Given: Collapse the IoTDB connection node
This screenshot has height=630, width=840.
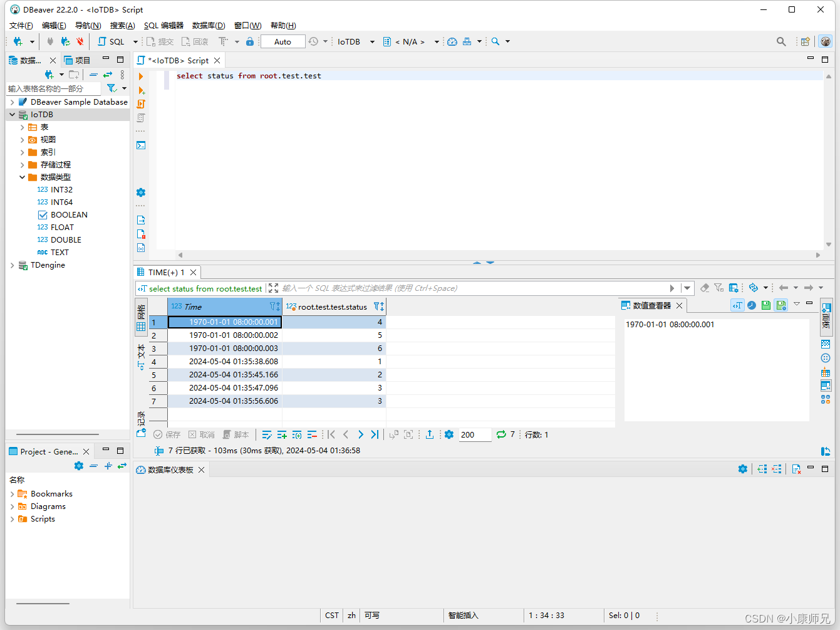Looking at the screenshot, I should 13,115.
